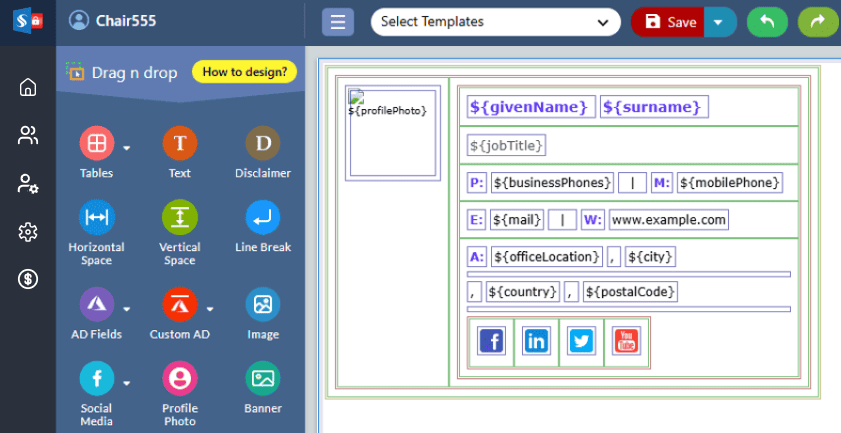Expand the Tables dropdown arrow
Screen dimensions: 841x433
pyautogui.click(x=127, y=149)
